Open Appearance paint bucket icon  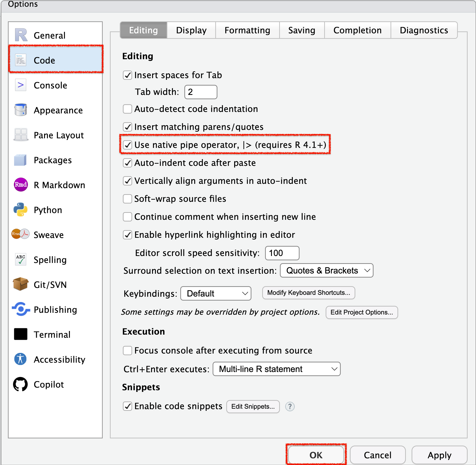[21, 110]
